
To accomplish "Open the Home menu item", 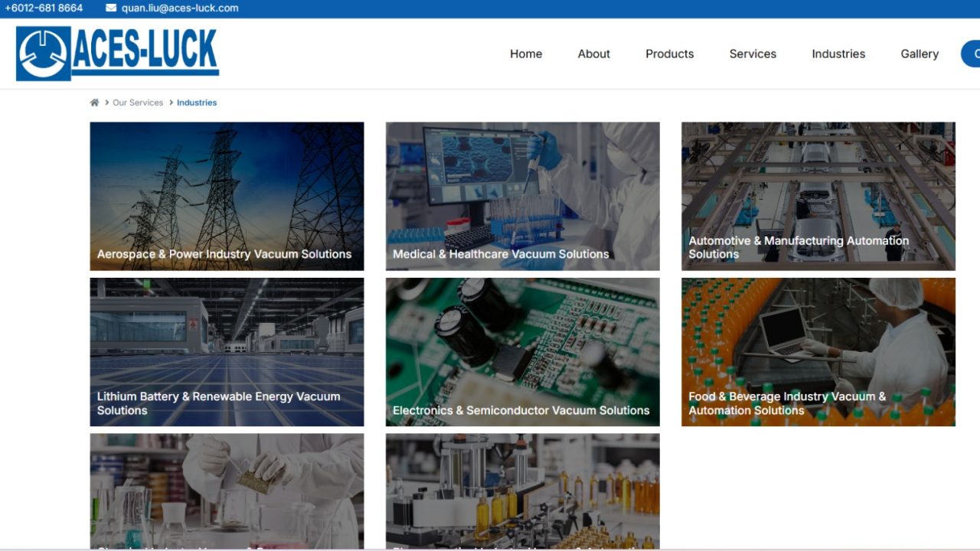I will (526, 54).
